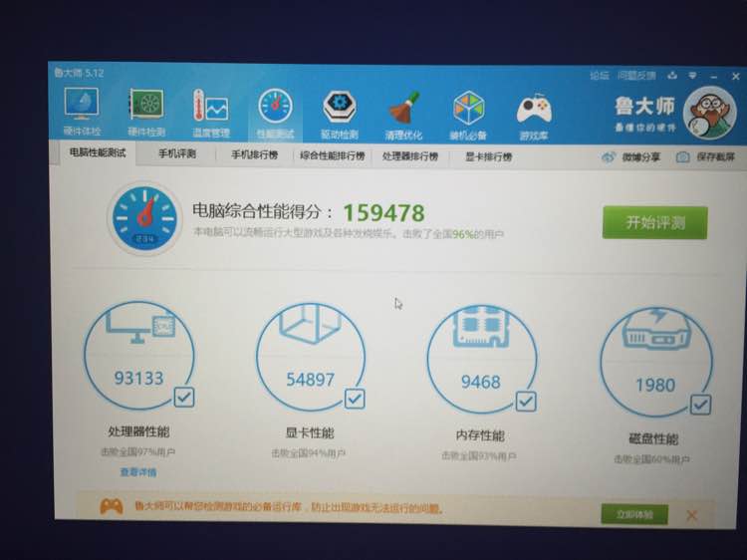Click the 内存性能 label
747x560 pixels.
pos(480,435)
